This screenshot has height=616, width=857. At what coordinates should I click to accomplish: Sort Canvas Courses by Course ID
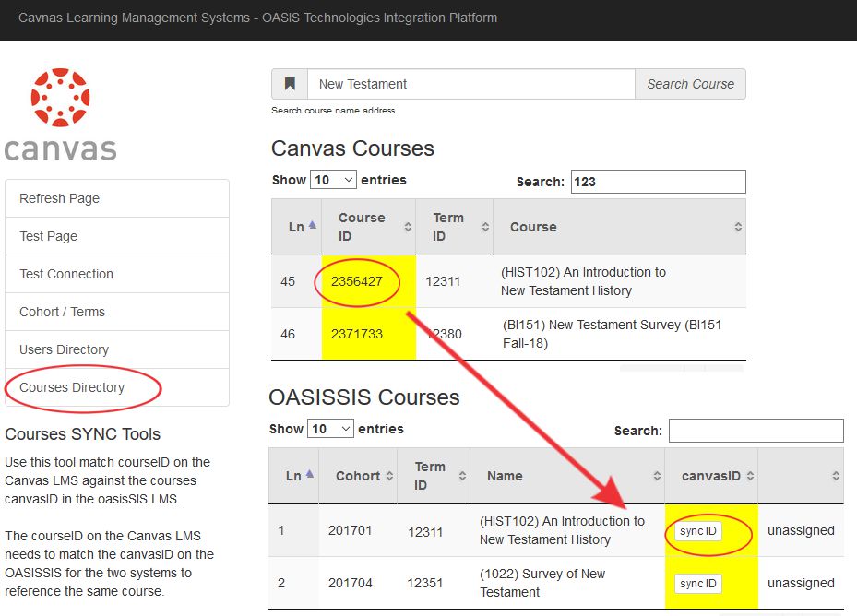point(368,227)
